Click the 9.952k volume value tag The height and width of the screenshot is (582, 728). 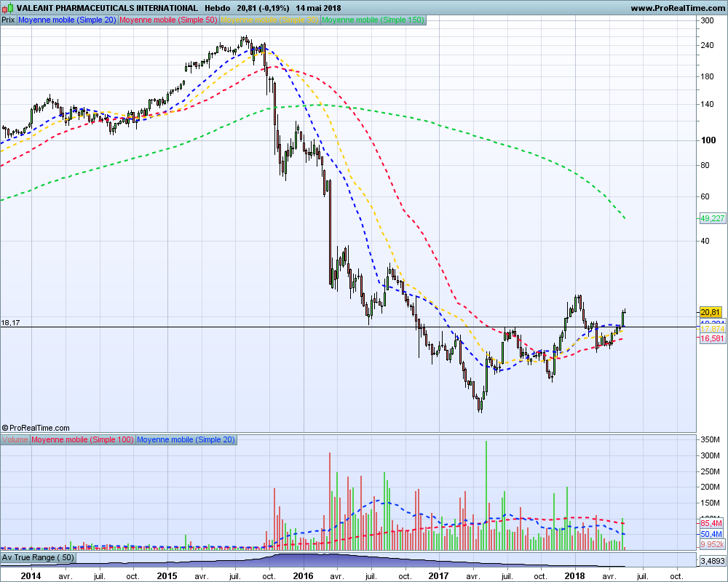(x=712, y=544)
